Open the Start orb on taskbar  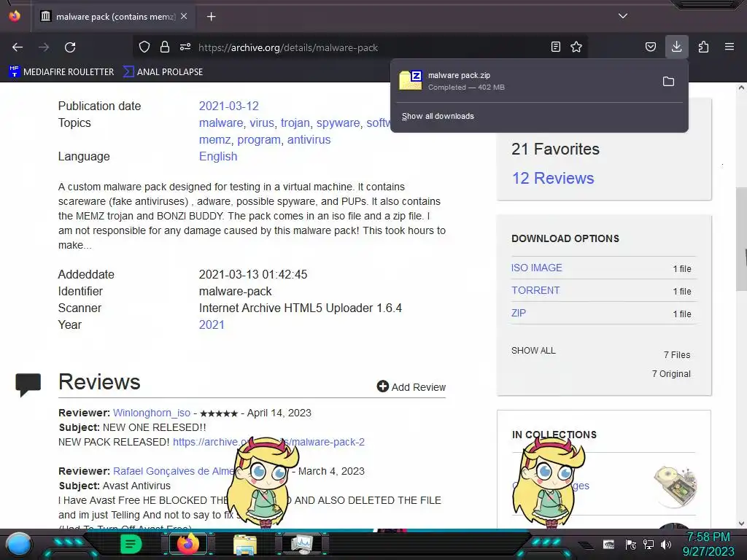click(19, 544)
